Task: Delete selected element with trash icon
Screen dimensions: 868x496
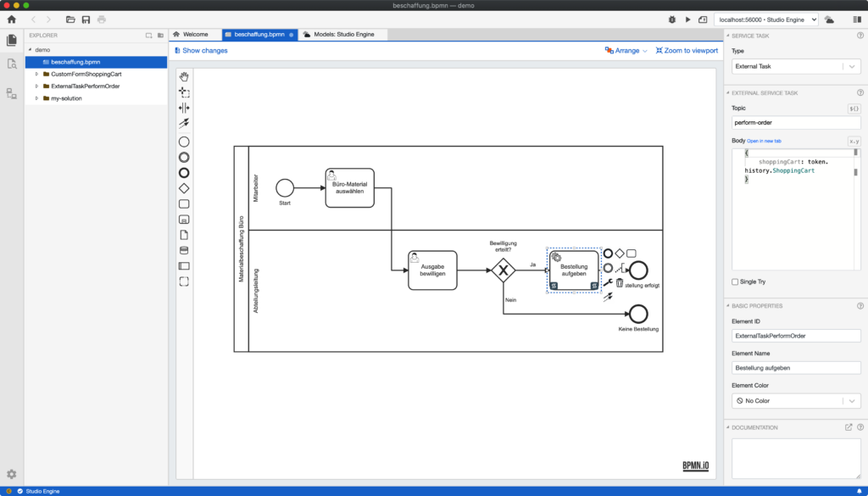Action: pos(620,283)
